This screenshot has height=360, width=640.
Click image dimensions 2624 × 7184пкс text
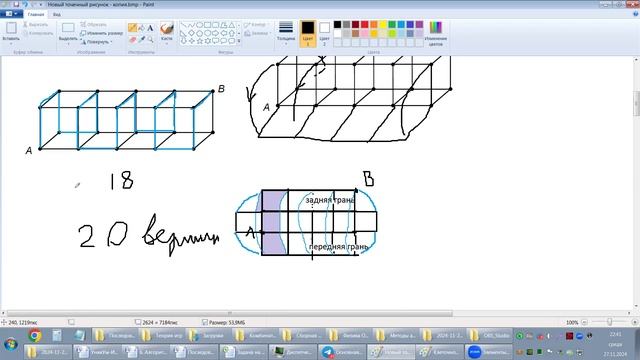(160, 322)
